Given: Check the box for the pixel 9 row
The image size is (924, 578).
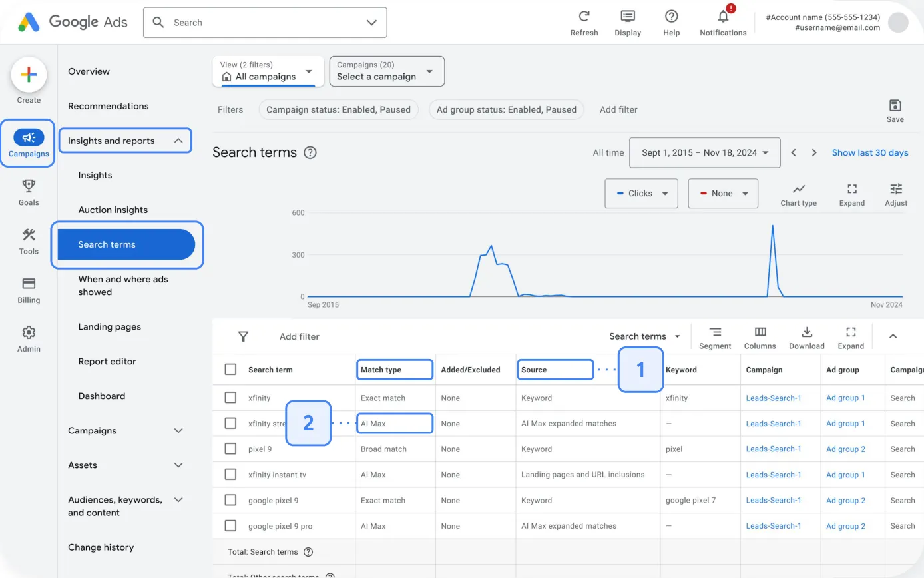Looking at the screenshot, I should click(x=230, y=449).
